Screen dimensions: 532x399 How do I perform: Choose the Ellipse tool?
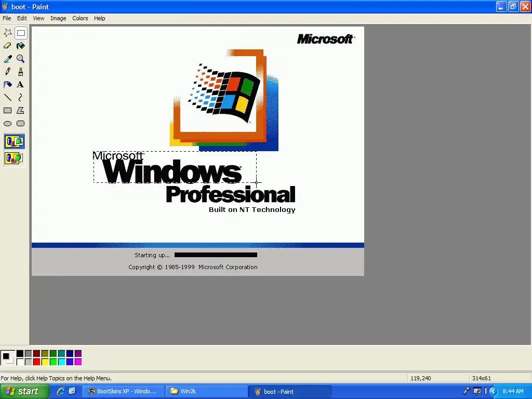[x=8, y=124]
